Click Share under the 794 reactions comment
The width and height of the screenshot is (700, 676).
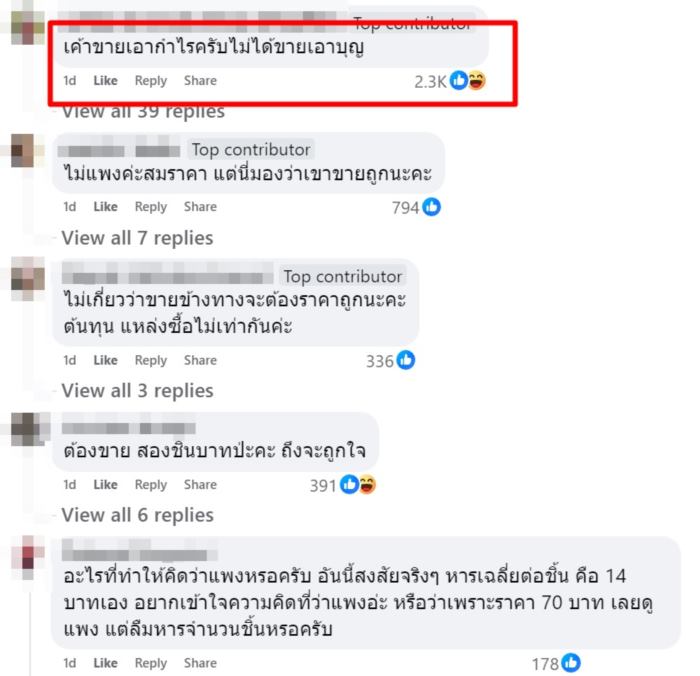click(200, 207)
